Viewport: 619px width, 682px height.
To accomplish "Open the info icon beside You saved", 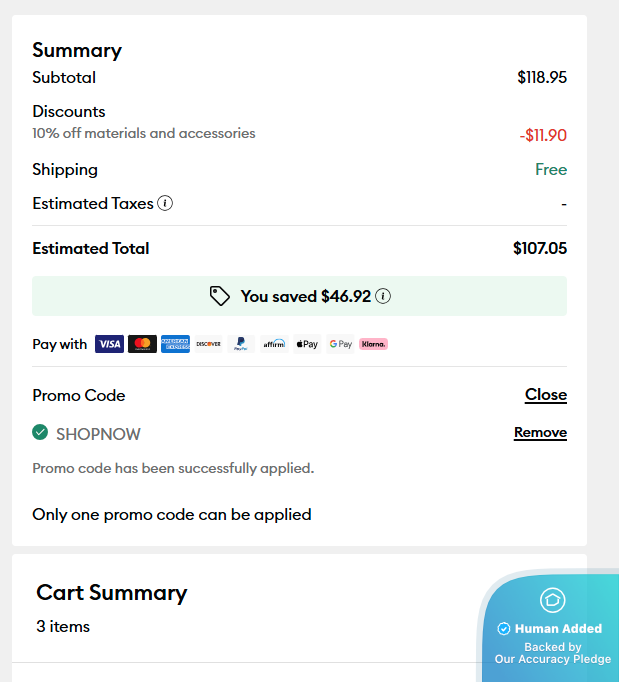I will [x=383, y=296].
